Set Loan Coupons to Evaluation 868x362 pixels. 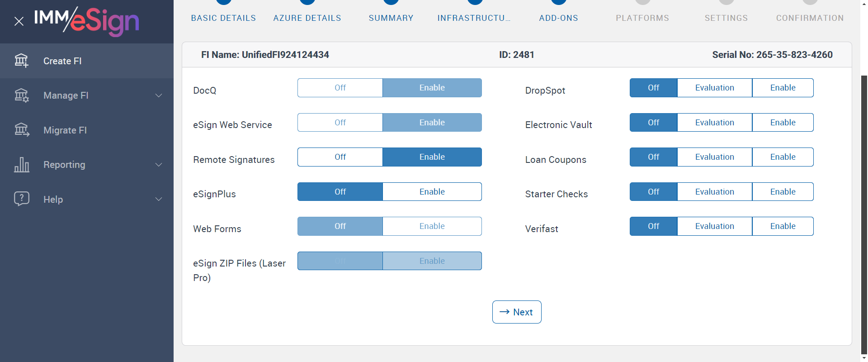(715, 157)
